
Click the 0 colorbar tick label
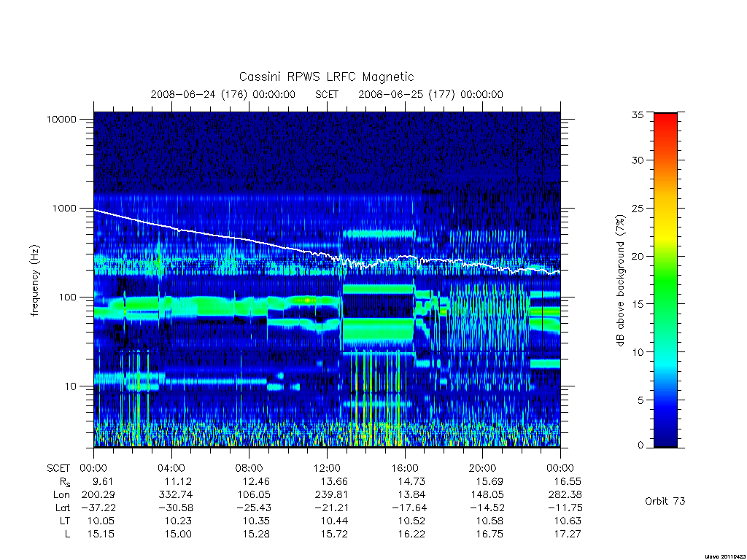point(640,446)
